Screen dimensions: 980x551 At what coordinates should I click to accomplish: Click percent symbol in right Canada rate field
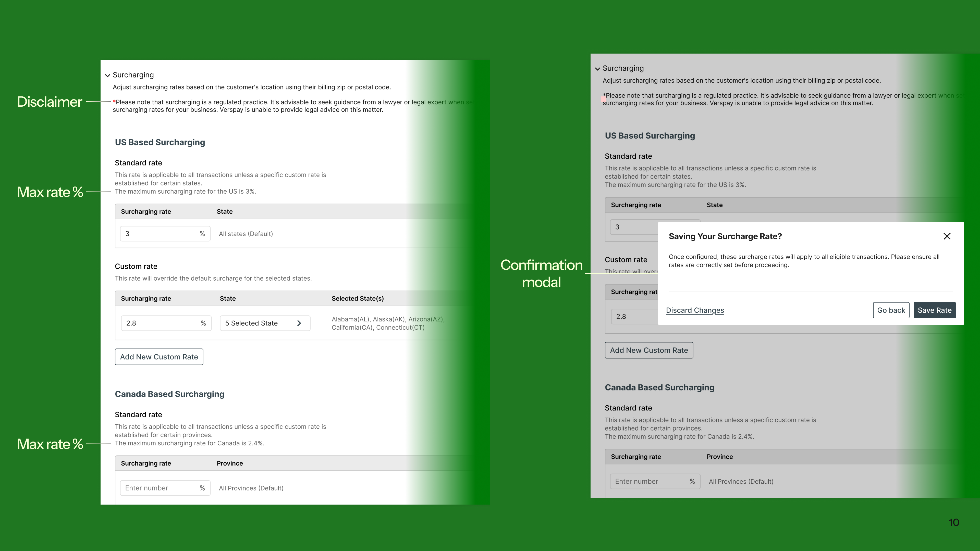point(692,481)
